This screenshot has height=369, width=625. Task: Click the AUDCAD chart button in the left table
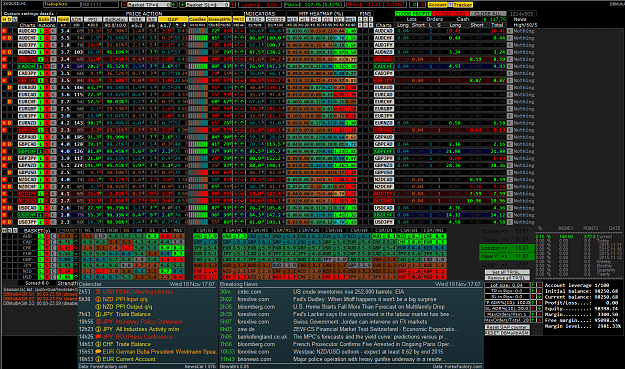click(28, 31)
